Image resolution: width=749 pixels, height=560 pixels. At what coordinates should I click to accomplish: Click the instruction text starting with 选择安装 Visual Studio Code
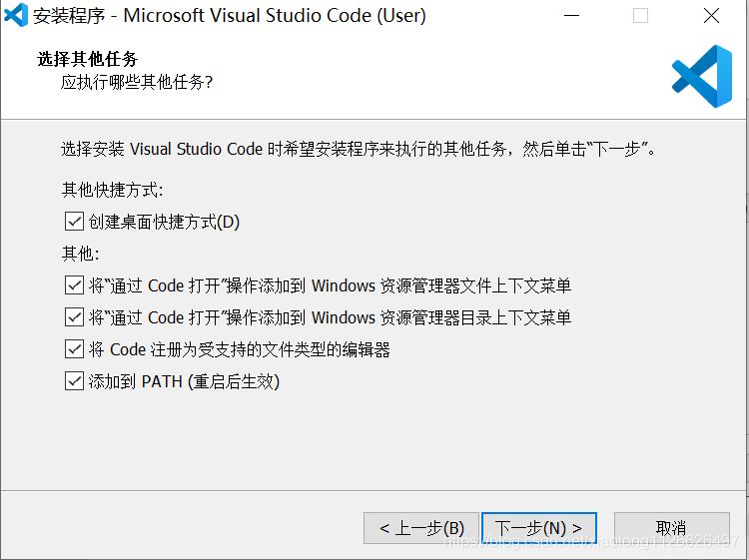tap(358, 150)
